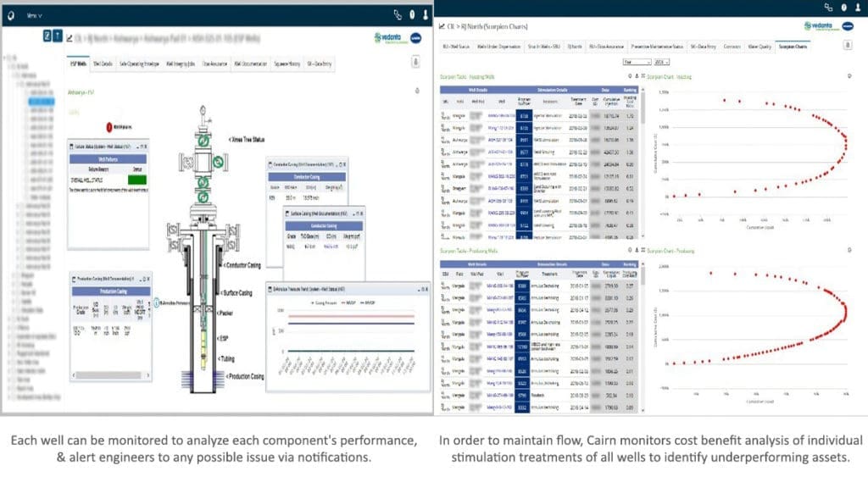Open the Menu dropdown in top bar
Image resolution: width=868 pixels, height=488 pixels.
click(35, 15)
